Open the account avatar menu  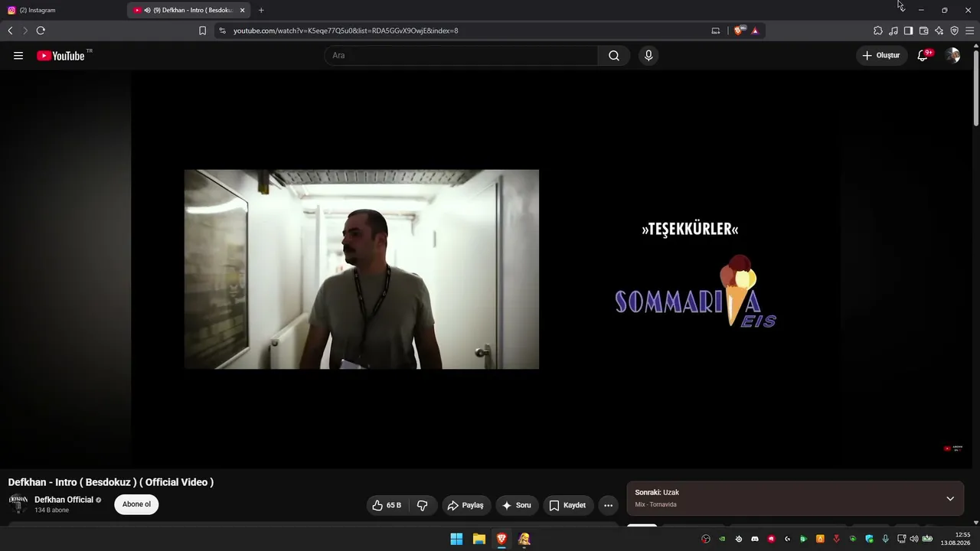coord(952,55)
